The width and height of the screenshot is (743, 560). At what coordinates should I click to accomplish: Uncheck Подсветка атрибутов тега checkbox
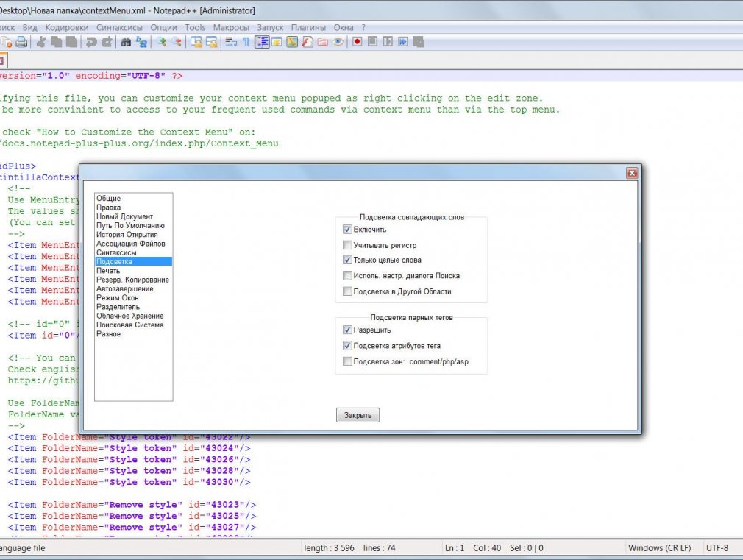[x=347, y=346]
